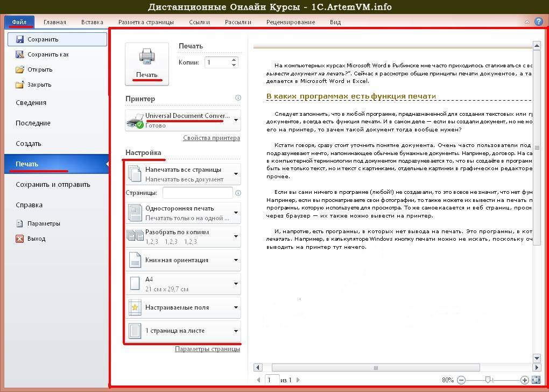Click the large Печать printer button
The height and width of the screenshot is (392, 549).
click(146, 64)
